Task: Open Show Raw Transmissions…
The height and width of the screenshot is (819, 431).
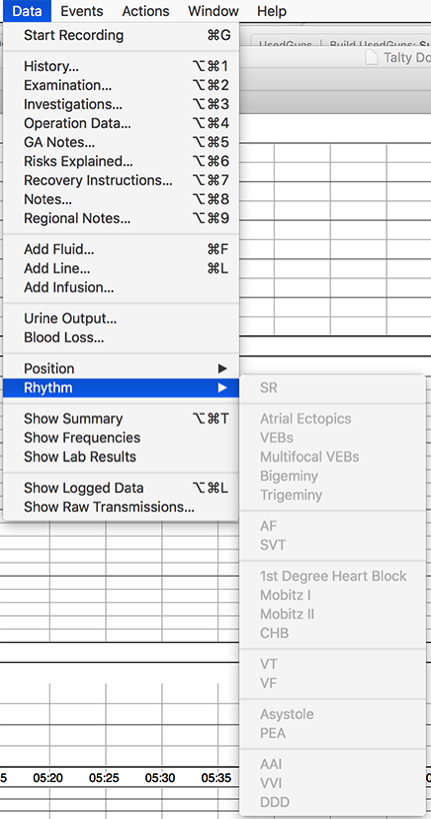Action: click(x=121, y=507)
